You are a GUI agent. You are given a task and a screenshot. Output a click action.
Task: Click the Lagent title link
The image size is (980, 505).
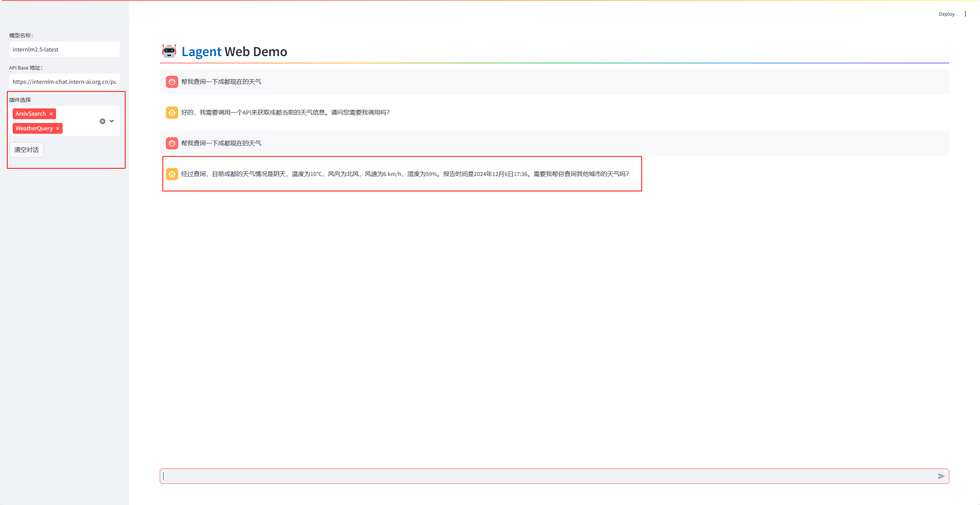201,51
